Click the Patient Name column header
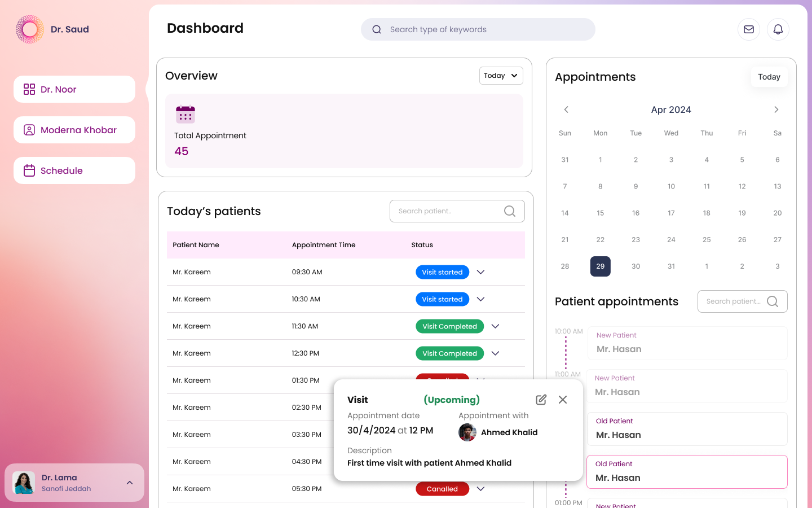 click(x=196, y=245)
